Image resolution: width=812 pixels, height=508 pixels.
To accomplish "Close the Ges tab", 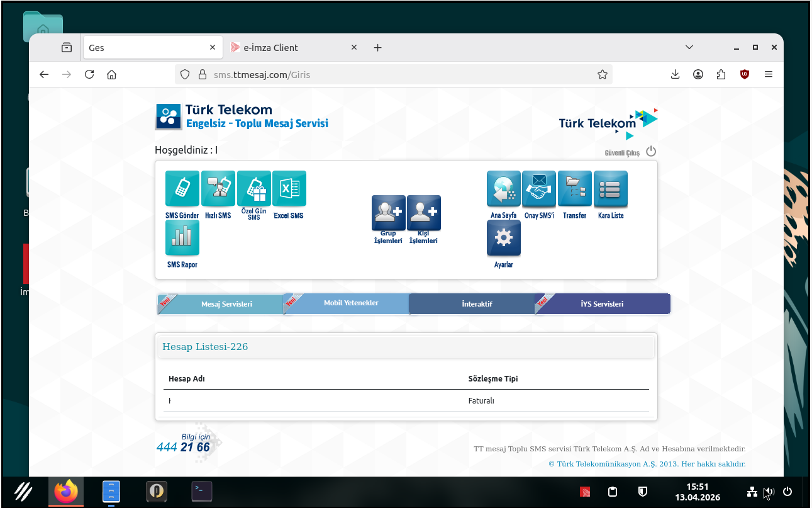I will coord(213,47).
